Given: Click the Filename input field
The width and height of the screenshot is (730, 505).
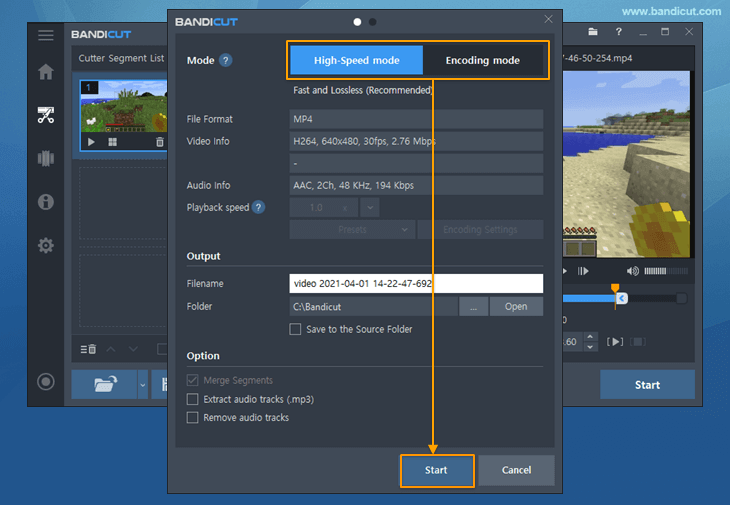Looking at the screenshot, I should pos(416,283).
